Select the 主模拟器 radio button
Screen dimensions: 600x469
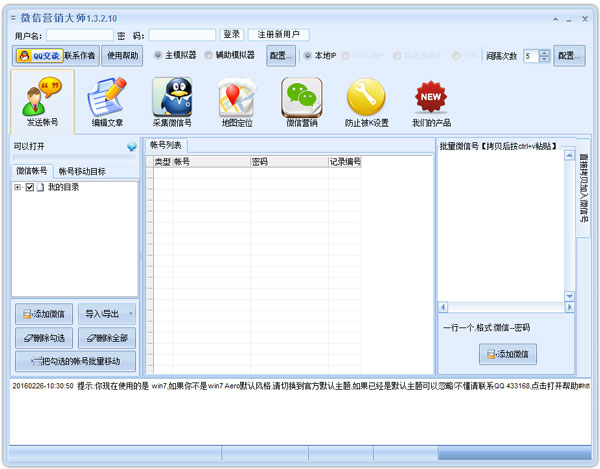(x=158, y=55)
